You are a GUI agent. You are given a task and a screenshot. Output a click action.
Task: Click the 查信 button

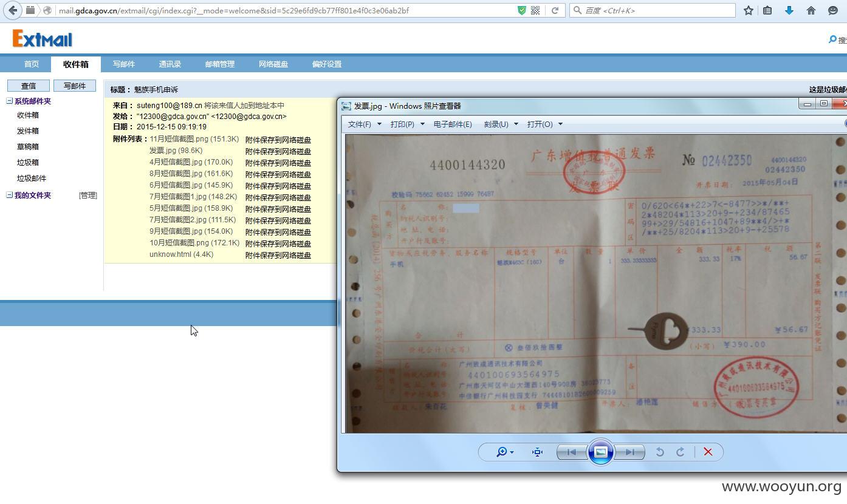(29, 86)
